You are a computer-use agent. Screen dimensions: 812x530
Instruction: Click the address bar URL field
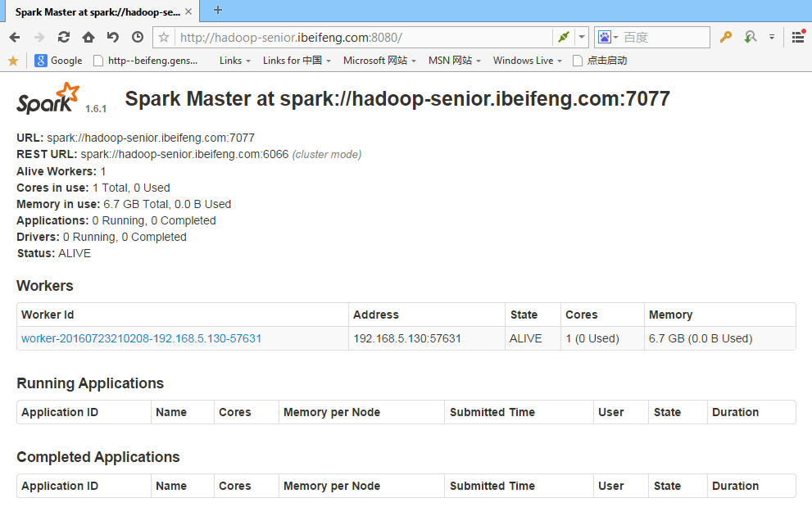click(364, 37)
